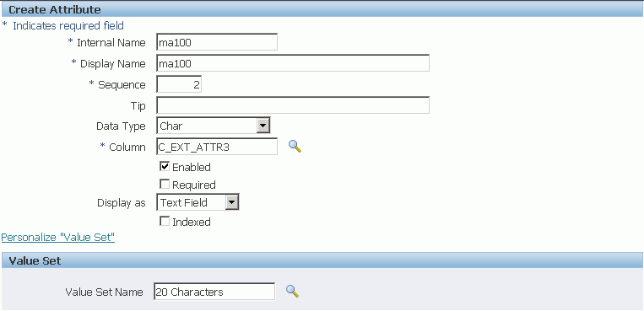Focus the Display Name input field
This screenshot has height=311, width=644.
tap(293, 63)
